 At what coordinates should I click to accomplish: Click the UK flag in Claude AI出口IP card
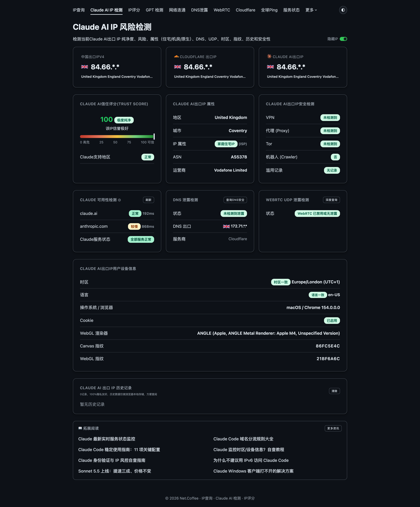(270, 67)
